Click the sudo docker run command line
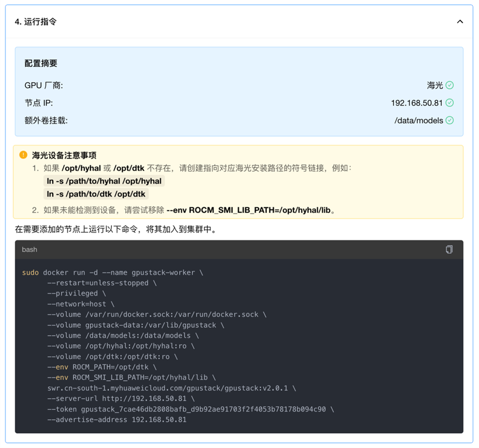Screen dimensions: 479x448 [x=113, y=273]
